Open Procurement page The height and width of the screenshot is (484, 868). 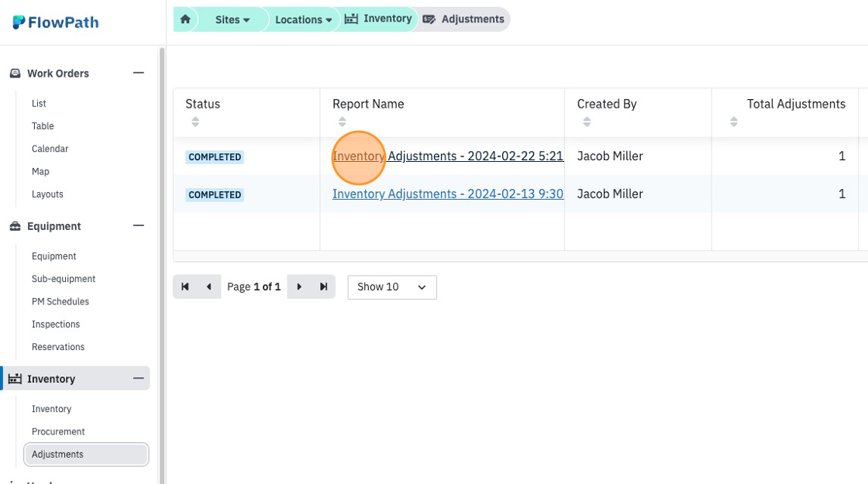(58, 431)
